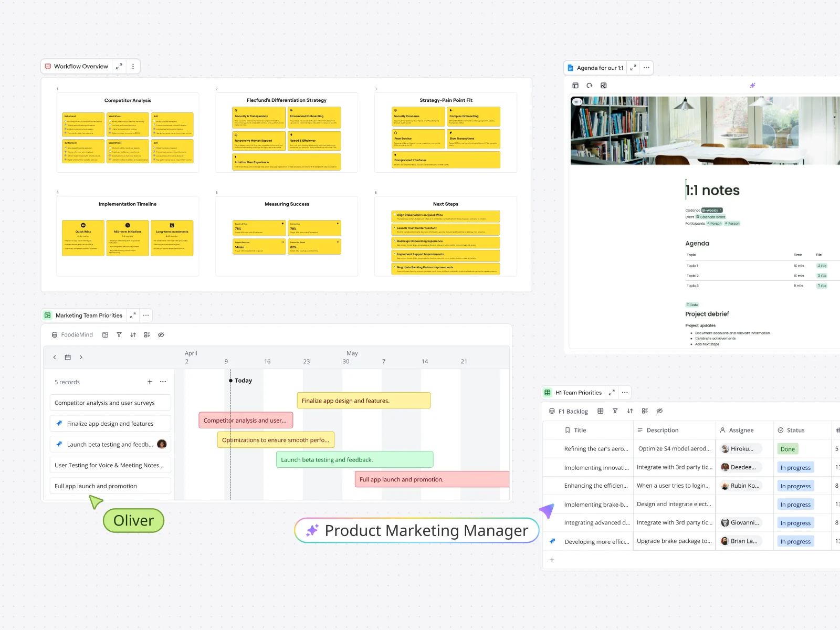The image size is (840, 630).
Task: Click In progress status in the Deedee row
Action: click(795, 467)
